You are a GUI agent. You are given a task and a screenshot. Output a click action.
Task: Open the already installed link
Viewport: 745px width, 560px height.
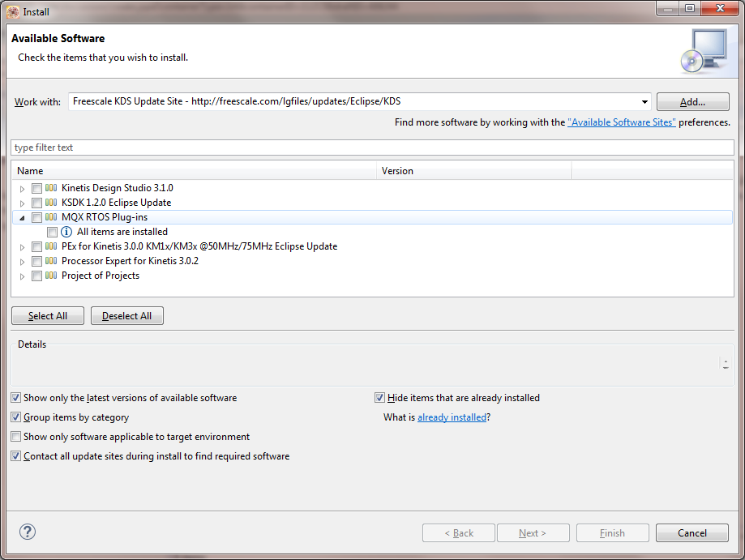[x=452, y=417]
